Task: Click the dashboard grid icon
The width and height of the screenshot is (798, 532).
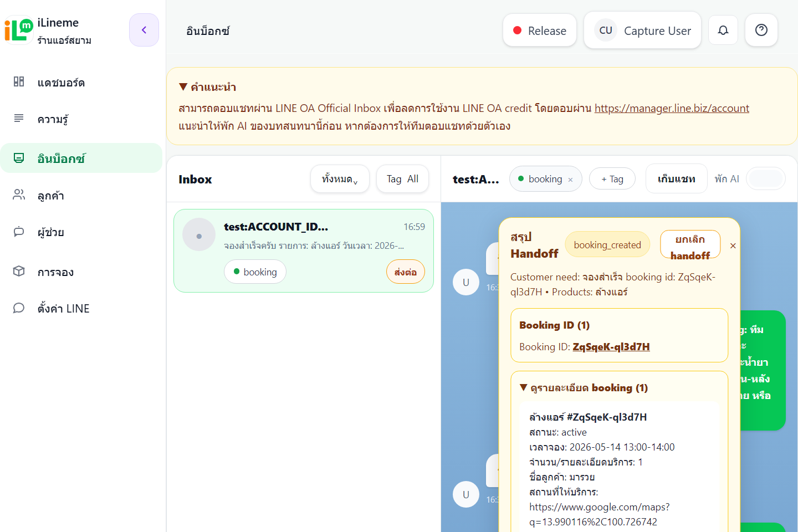Action: (x=19, y=81)
